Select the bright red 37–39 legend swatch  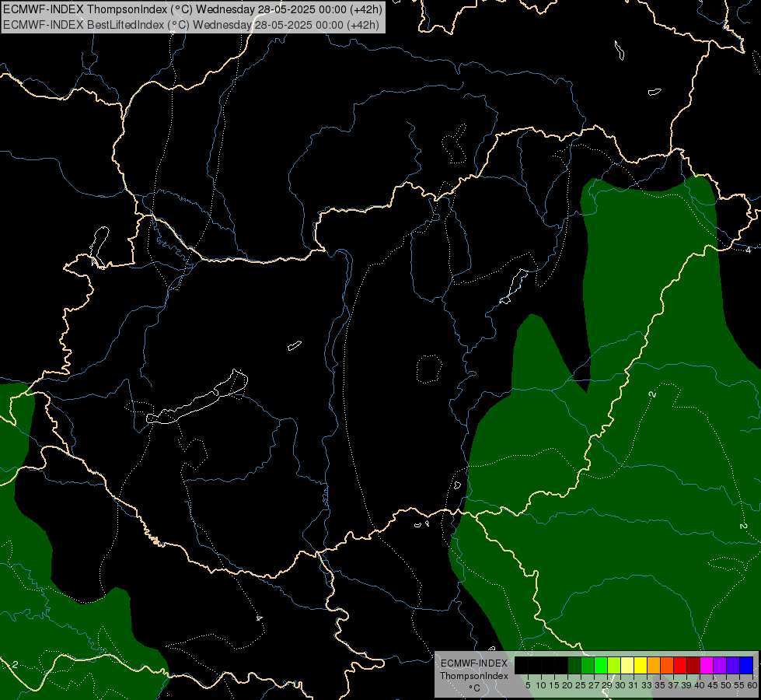pyautogui.click(x=680, y=665)
